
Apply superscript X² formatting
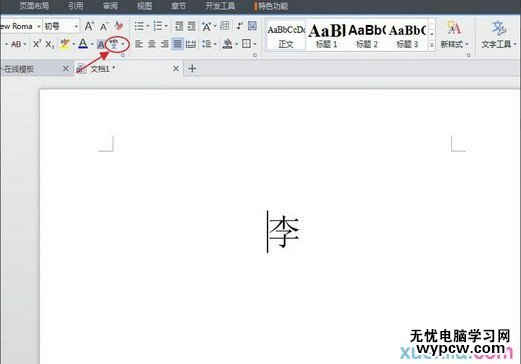[x=37, y=44]
